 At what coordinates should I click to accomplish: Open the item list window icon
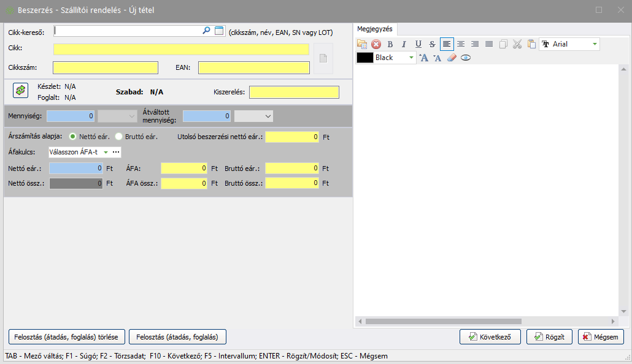click(219, 31)
